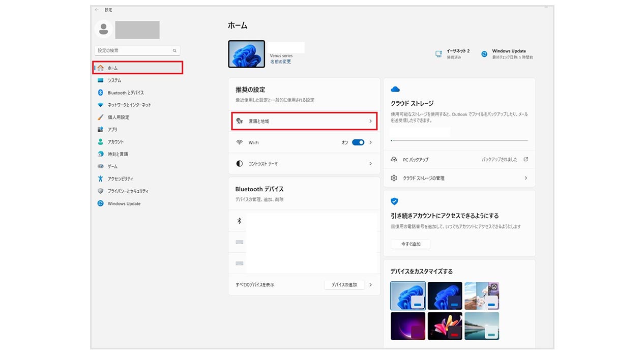Click the external link icon beside バックアップされました
This screenshot has width=644, height=355.
point(525,159)
